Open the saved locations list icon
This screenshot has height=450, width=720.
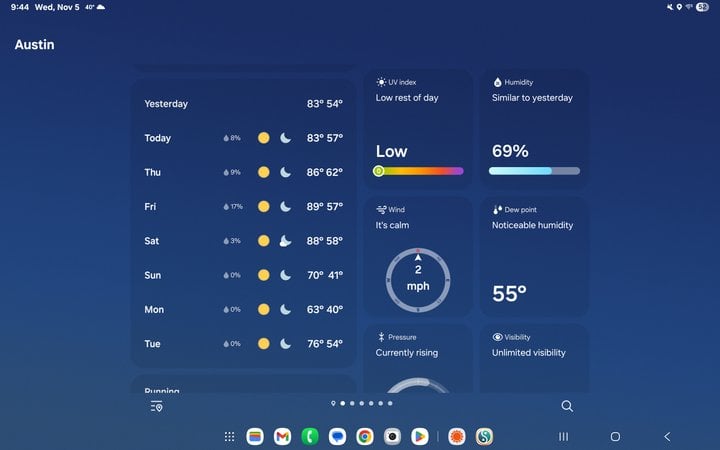coord(156,406)
